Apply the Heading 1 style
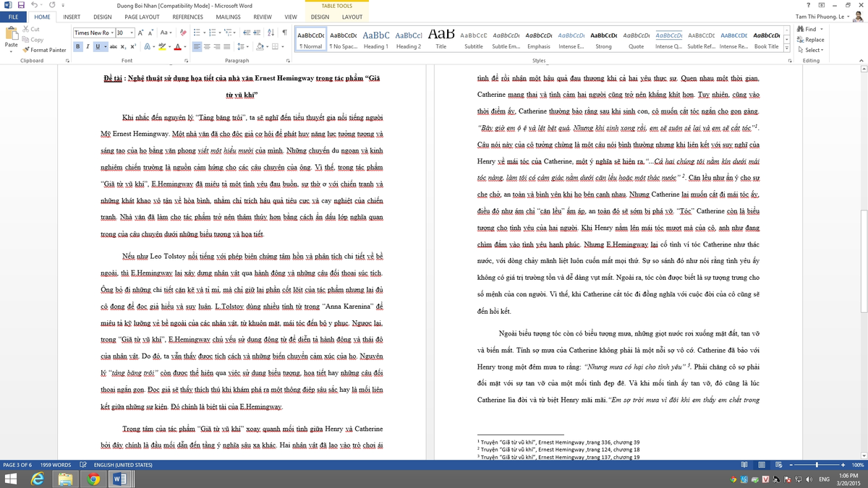This screenshot has height=488, width=868. point(375,39)
